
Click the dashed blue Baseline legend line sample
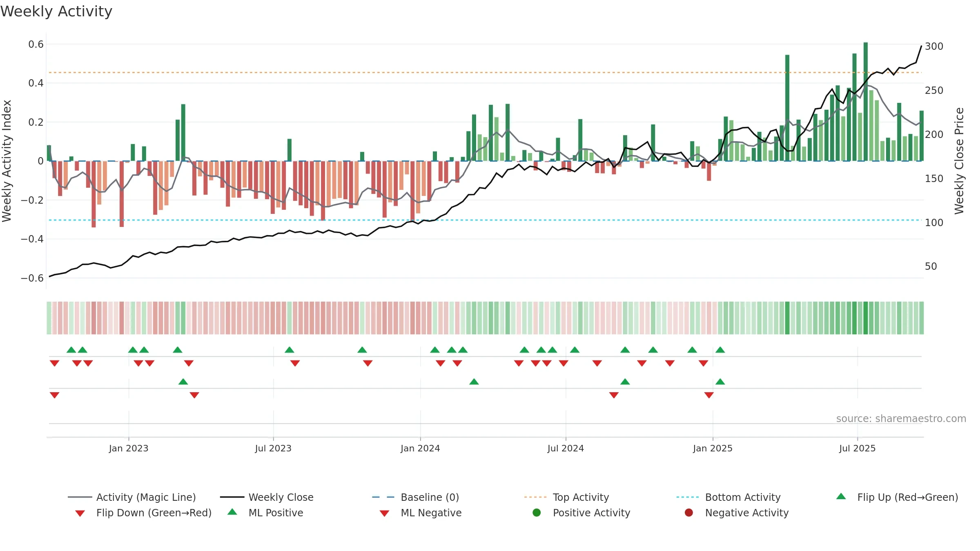pyautogui.click(x=383, y=497)
